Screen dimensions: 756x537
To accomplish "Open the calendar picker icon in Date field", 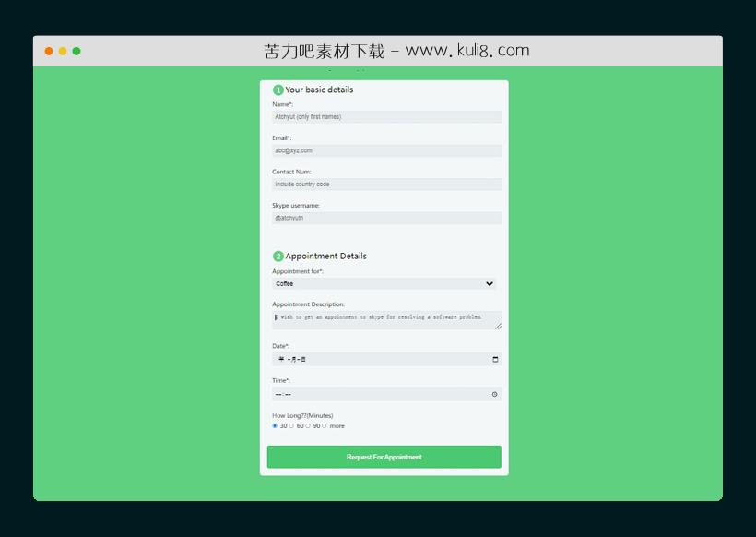I will pos(495,359).
